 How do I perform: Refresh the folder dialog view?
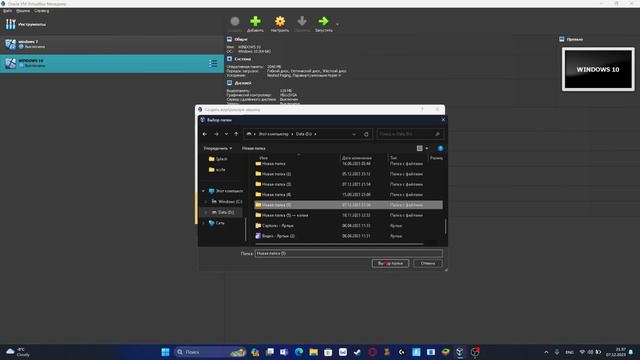coord(366,134)
